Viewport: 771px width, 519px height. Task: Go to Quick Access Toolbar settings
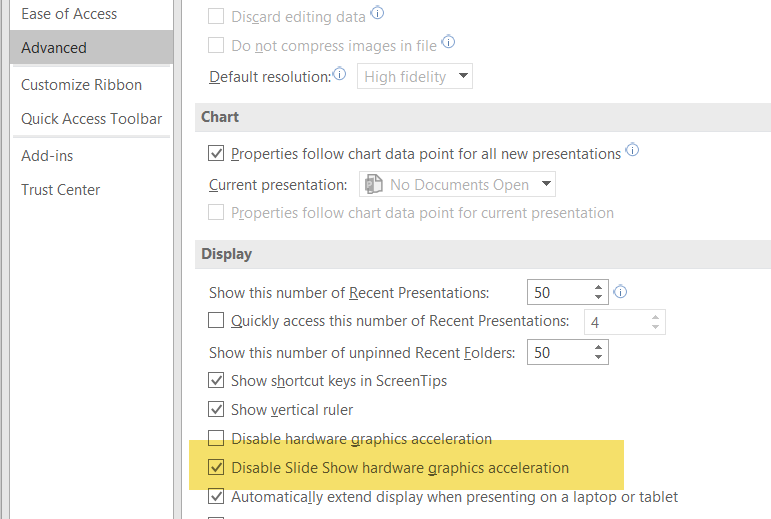[91, 118]
